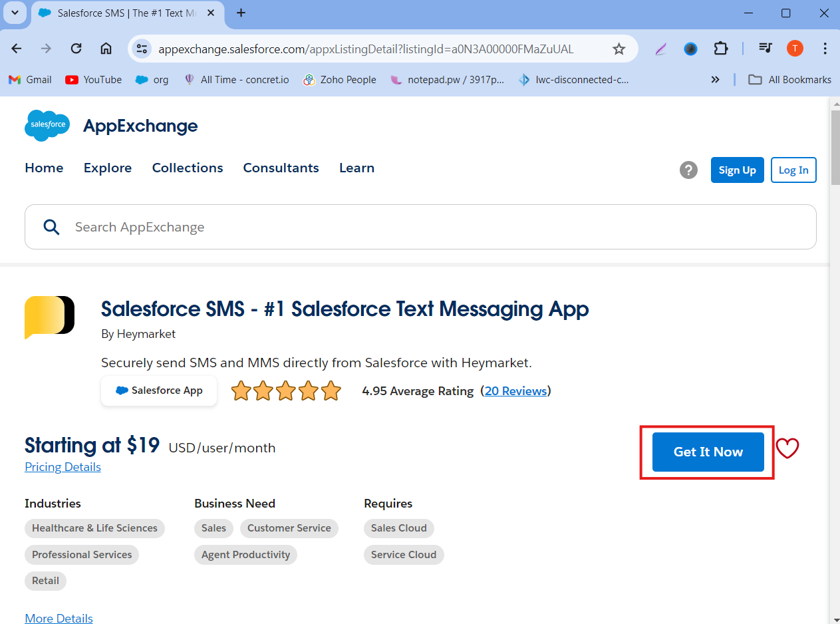Click the address bar URL
The image size is (840, 624).
366,49
